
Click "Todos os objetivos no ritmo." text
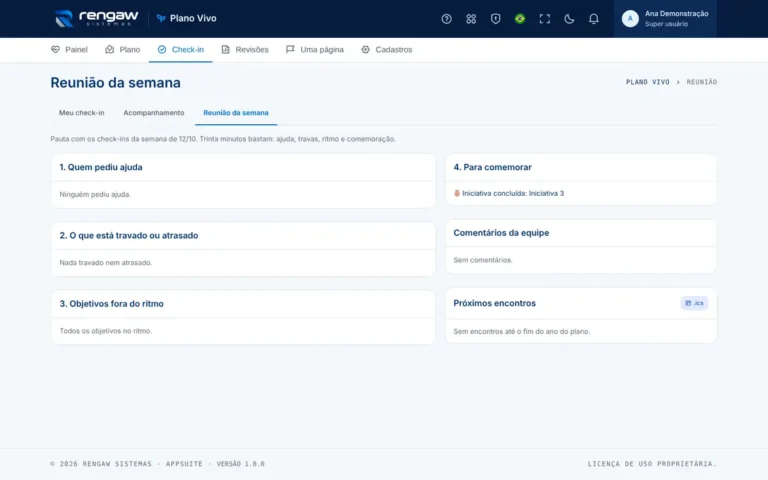tap(106, 331)
